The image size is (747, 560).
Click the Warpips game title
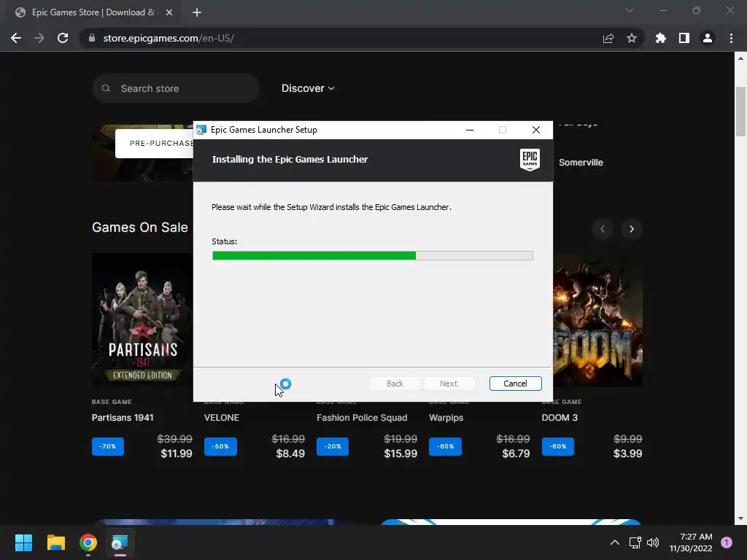pyautogui.click(x=446, y=418)
